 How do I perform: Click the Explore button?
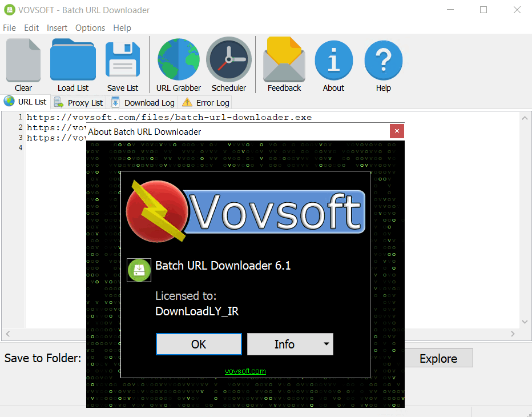(438, 358)
